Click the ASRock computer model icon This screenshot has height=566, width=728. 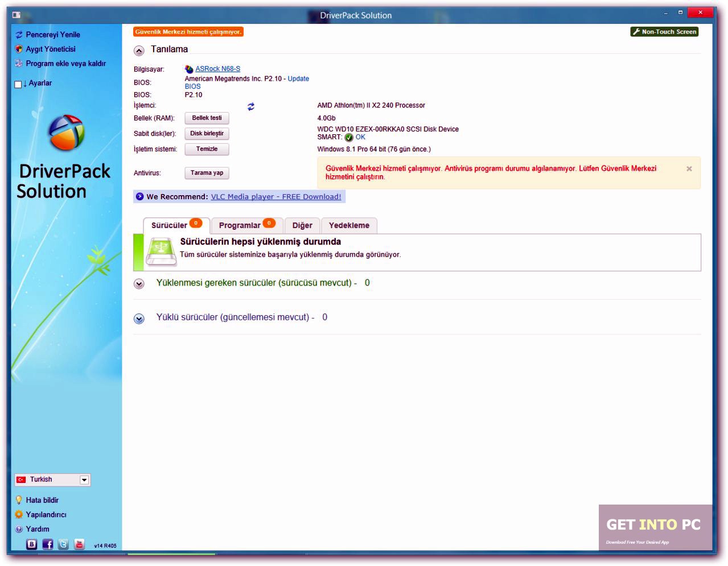click(189, 69)
